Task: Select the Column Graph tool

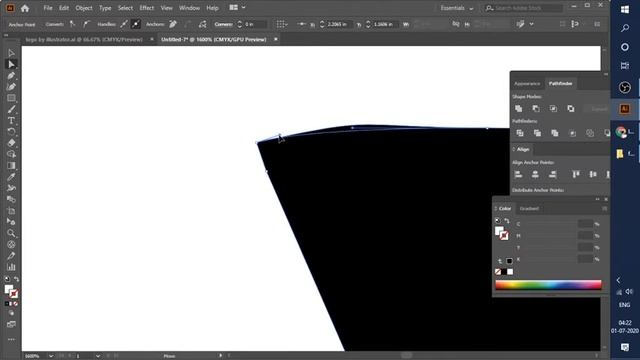Action: (x=11, y=267)
